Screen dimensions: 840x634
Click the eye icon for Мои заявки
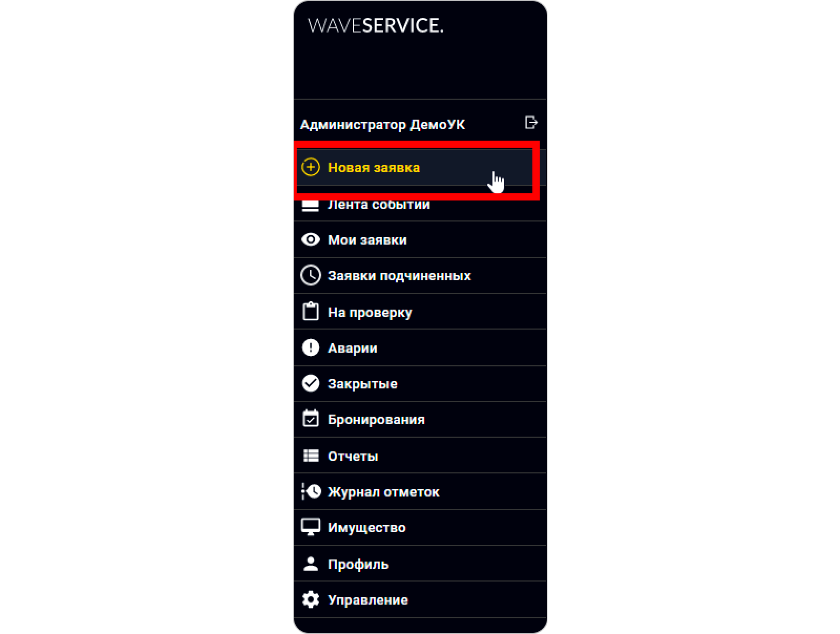pyautogui.click(x=310, y=240)
